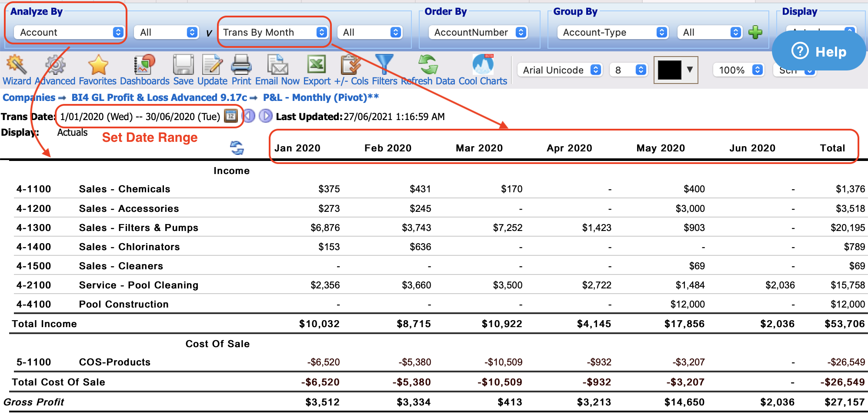Open the Trans Date calendar picker
Viewport: 868px width, 415px height.
230,116
